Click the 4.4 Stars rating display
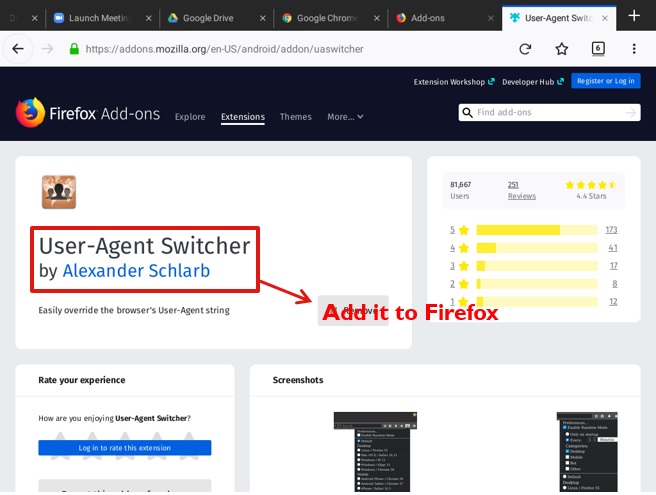Screen dimensions: 656x495 591,190
